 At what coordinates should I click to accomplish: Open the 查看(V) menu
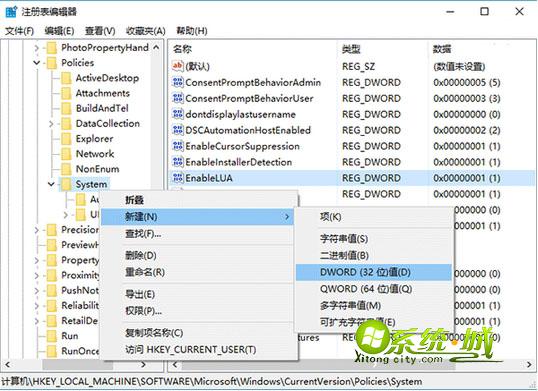coord(100,31)
